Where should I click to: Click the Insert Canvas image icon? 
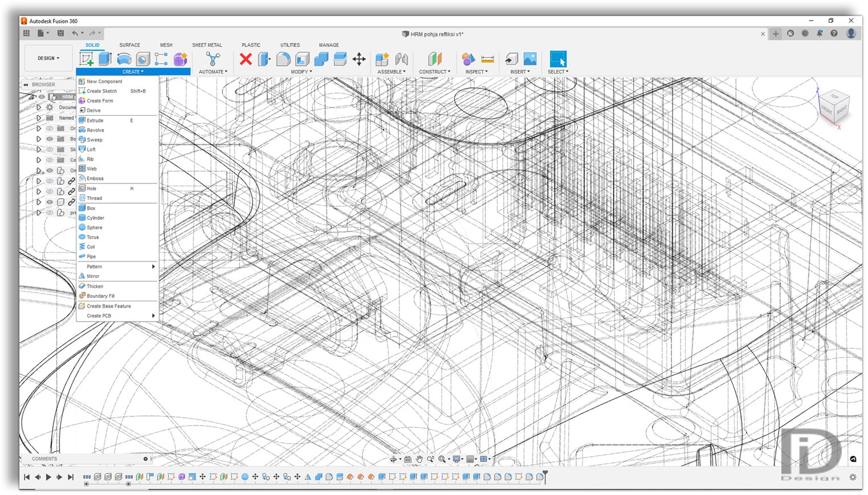[530, 59]
